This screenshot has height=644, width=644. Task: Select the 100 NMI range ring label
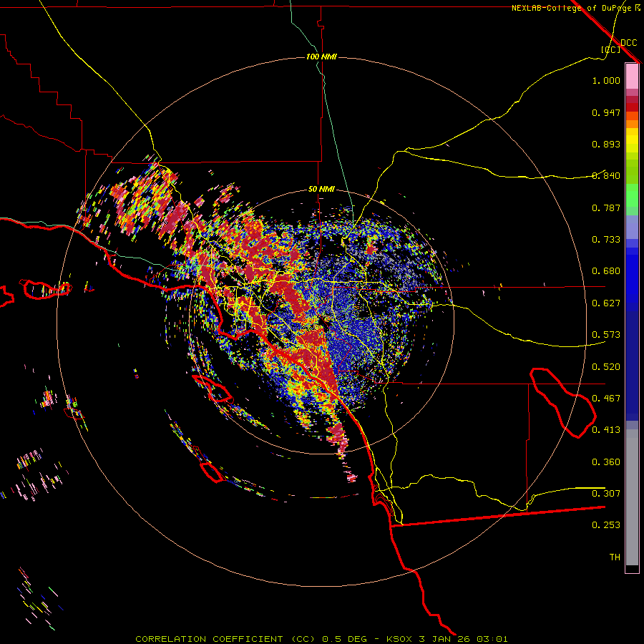point(321,57)
